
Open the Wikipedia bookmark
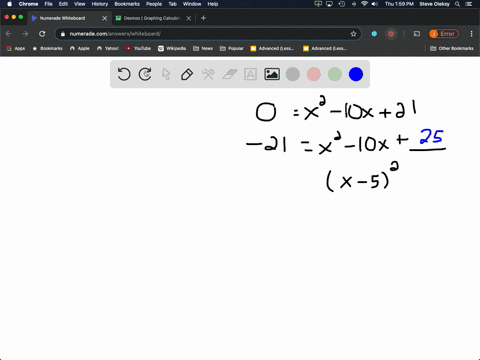172,48
